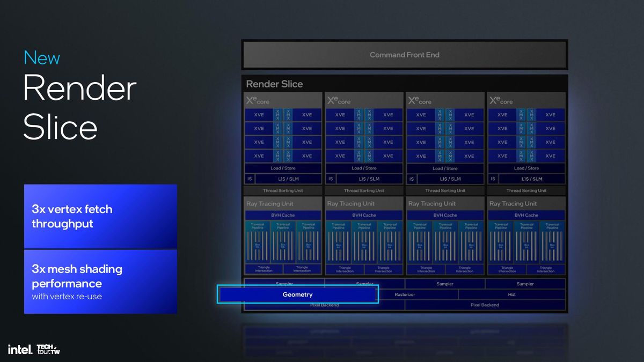Select the Rasterizer block
644x362 pixels.
point(405,294)
